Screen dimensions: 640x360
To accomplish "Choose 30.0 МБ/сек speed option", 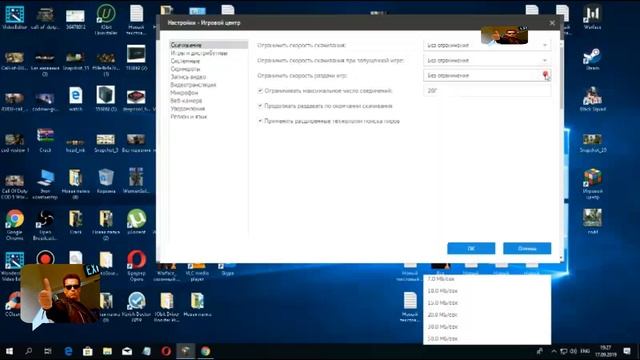I will (x=487, y=327).
